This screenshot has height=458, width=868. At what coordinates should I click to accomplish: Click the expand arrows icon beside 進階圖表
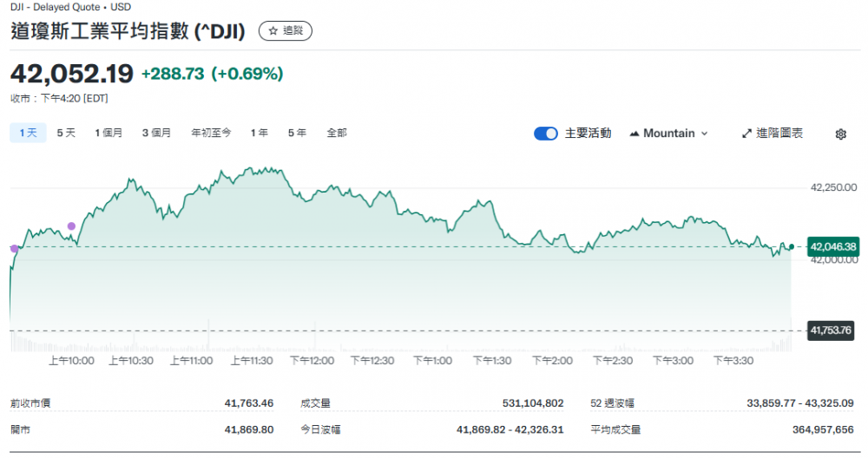pos(746,134)
